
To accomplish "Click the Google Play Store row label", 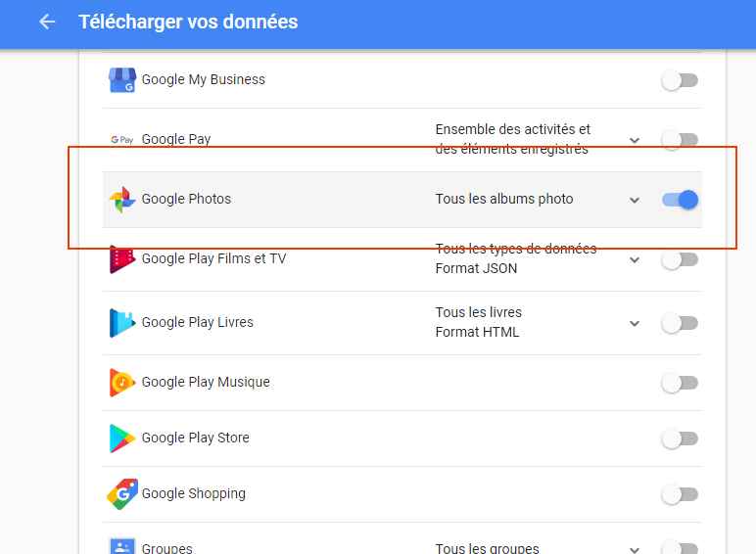I will tap(196, 438).
